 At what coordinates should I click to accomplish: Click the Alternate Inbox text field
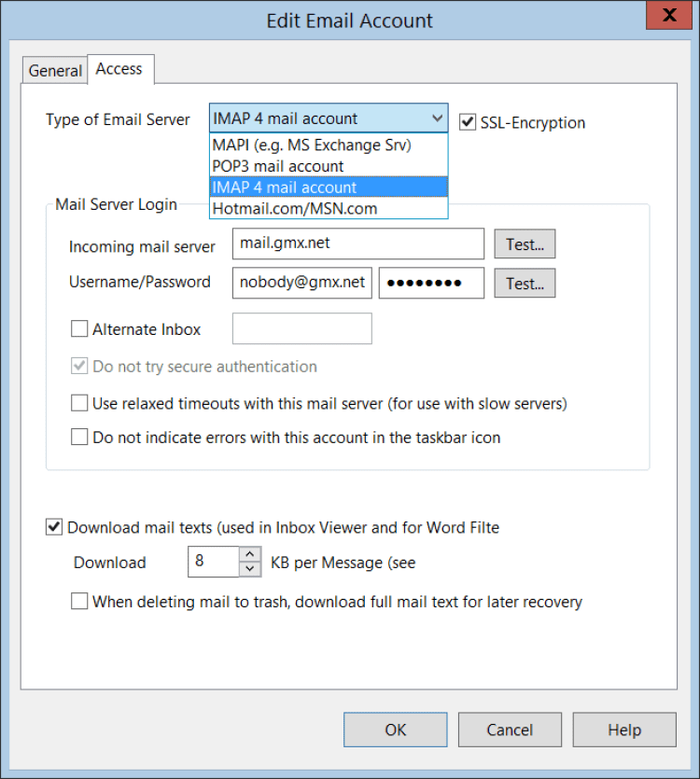pos(301,328)
